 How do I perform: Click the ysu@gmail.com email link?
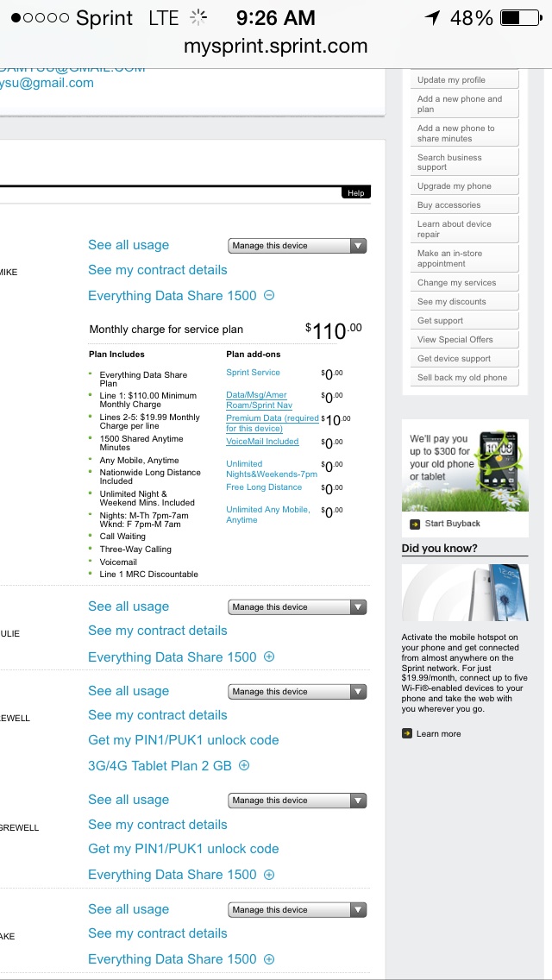tap(47, 83)
